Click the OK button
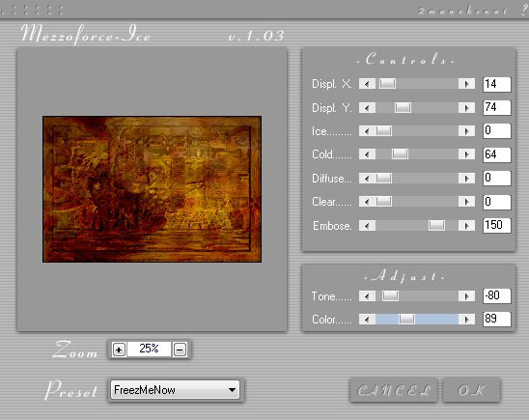This screenshot has width=529, height=420. click(x=471, y=390)
